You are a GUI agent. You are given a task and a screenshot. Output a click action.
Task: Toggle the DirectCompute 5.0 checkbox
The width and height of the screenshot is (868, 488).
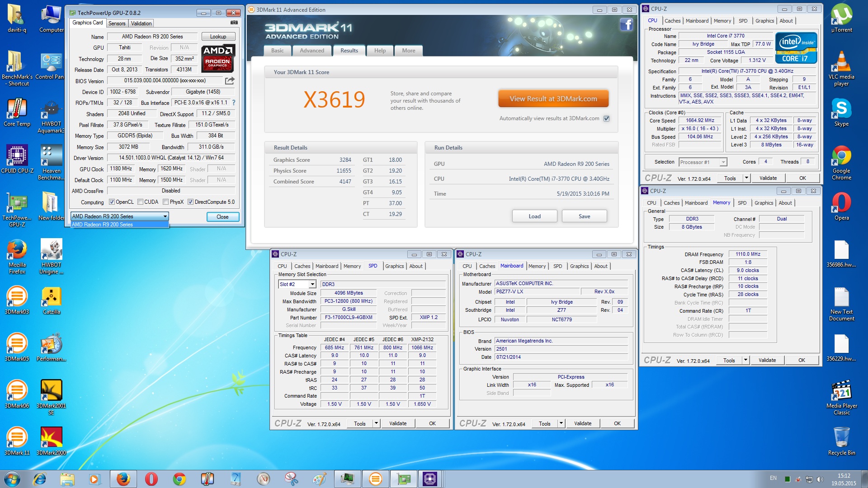click(x=190, y=202)
